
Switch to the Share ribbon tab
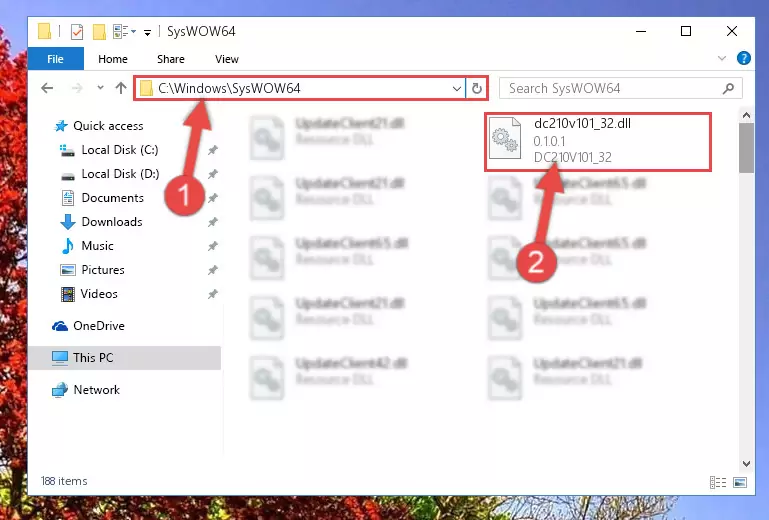click(x=171, y=59)
